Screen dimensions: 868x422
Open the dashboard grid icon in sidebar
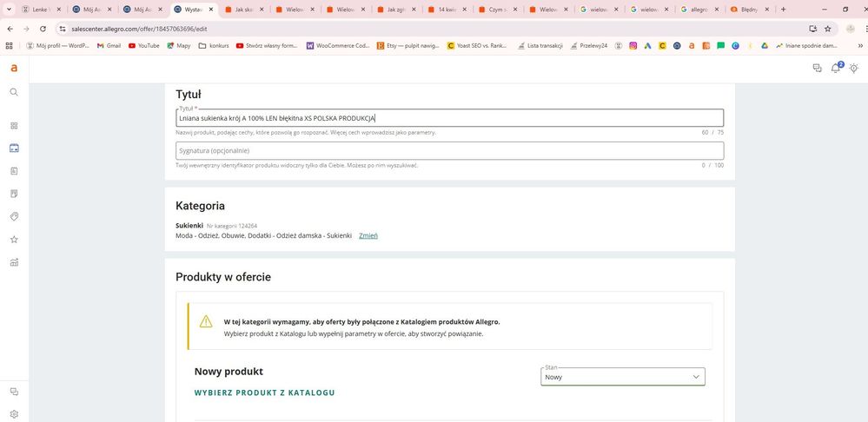coord(15,126)
